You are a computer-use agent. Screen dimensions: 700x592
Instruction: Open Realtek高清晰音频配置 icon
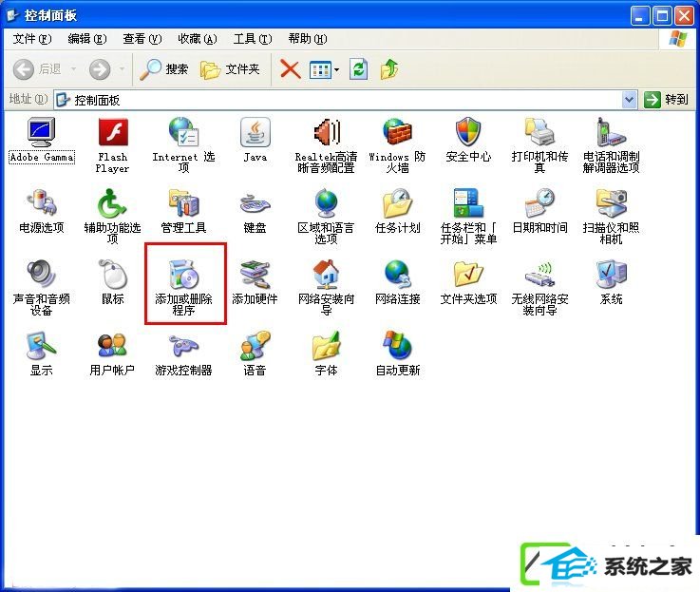tap(327, 132)
